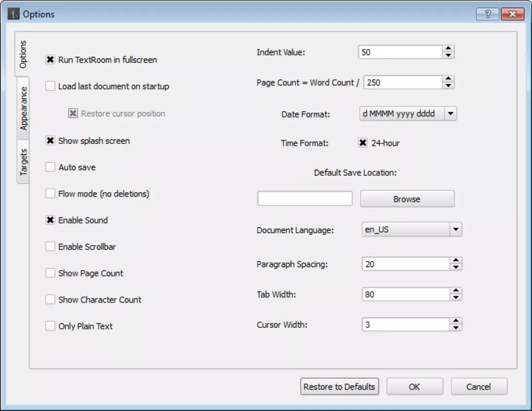Click the Tab Width field showing 80
This screenshot has width=532, height=411.
tap(406, 294)
